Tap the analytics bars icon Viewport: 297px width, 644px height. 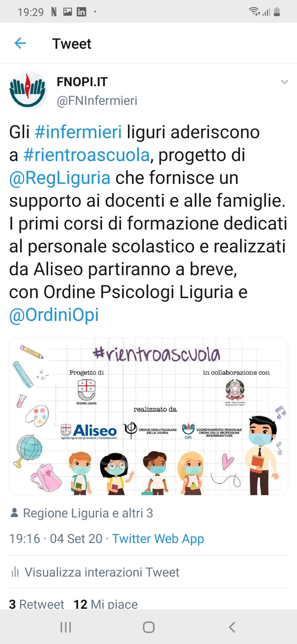tap(15, 572)
